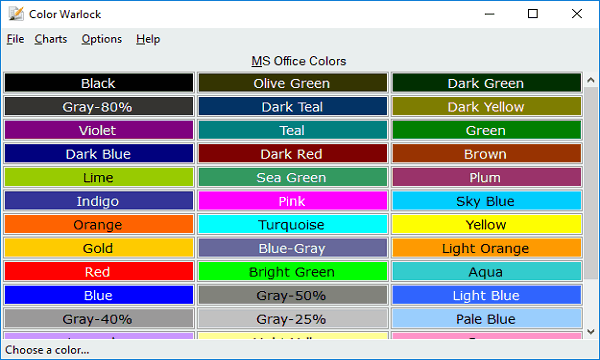Viewport: 600px width, 360px height.
Task: Select the Dark Green swatch
Action: tap(486, 83)
